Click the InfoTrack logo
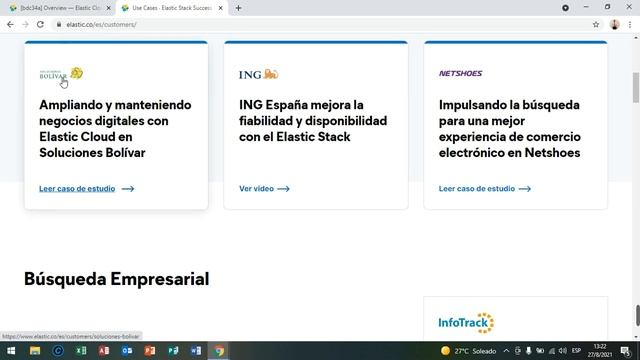The width and height of the screenshot is (640, 360). coord(466,323)
